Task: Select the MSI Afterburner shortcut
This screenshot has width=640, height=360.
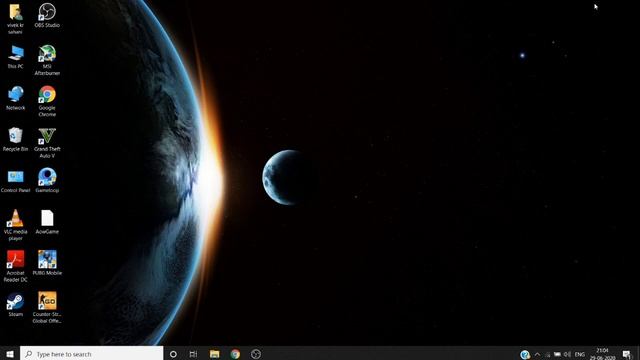Action: 47,60
